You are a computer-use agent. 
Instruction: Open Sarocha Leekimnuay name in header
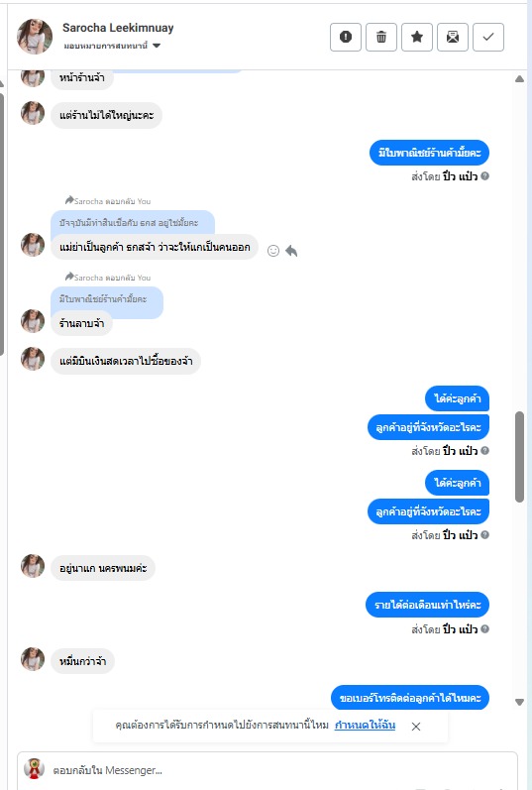click(118, 28)
